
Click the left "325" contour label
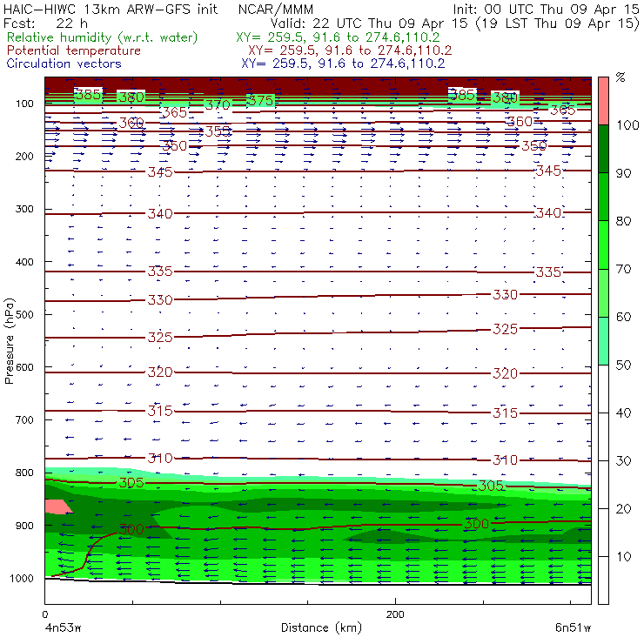[x=160, y=337]
